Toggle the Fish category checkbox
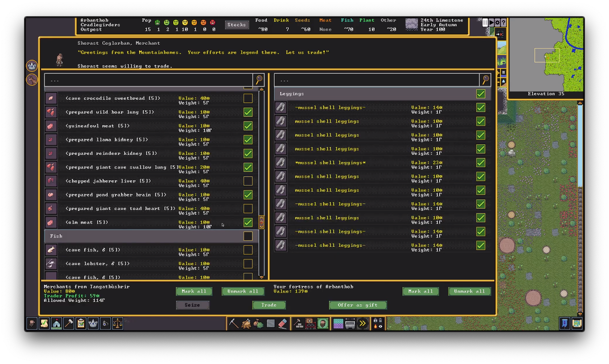Screen dimensions: 609x364 [x=248, y=236]
